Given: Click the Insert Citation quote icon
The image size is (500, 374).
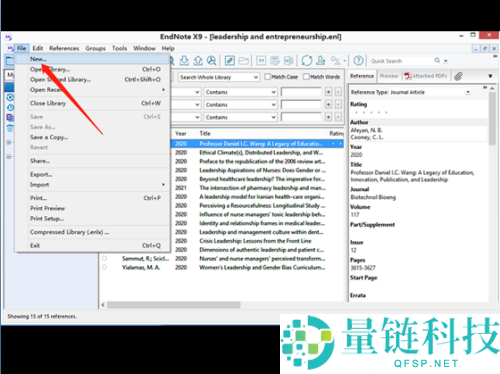Looking at the screenshot, I should (x=261, y=61).
